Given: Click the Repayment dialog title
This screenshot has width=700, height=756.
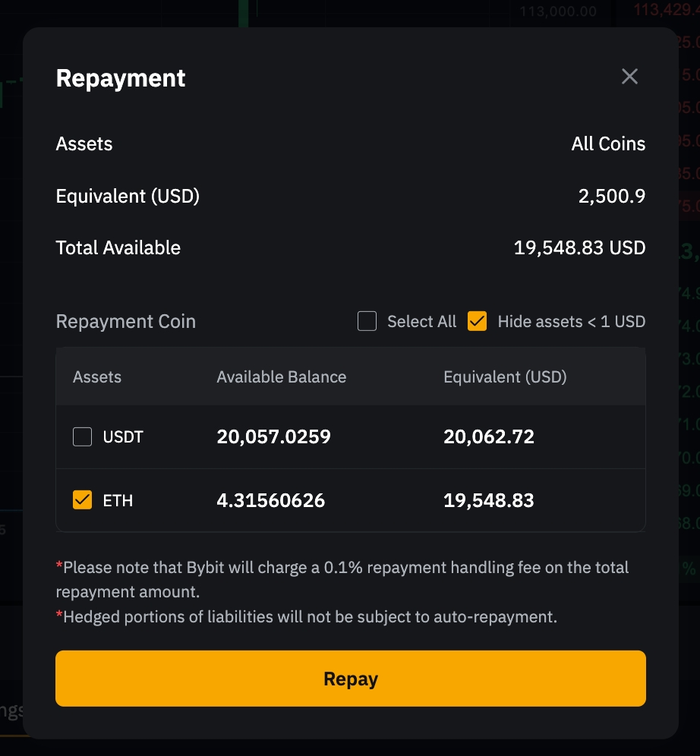Looking at the screenshot, I should point(121,78).
